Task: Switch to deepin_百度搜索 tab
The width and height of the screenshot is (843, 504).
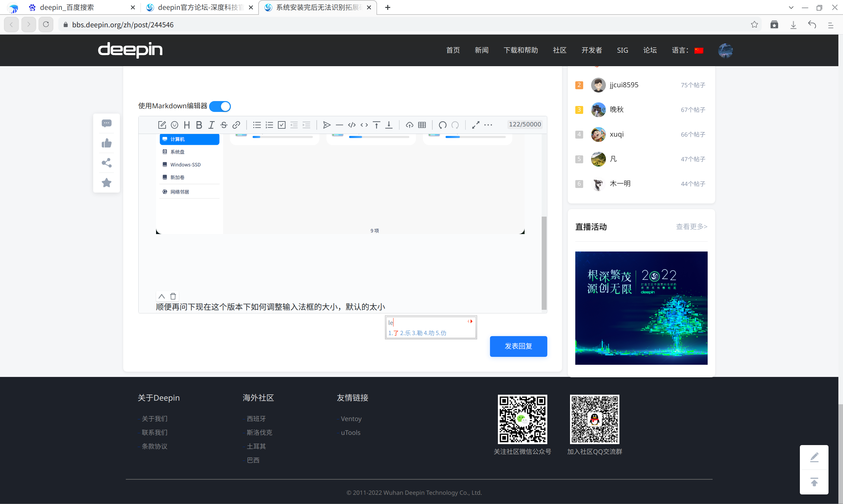Action: [x=67, y=8]
